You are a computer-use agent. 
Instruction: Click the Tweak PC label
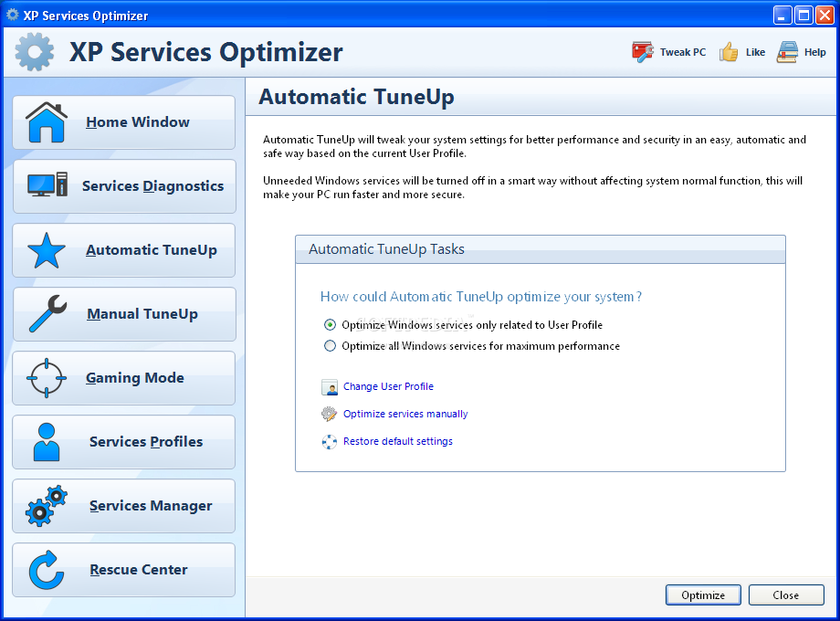click(683, 52)
